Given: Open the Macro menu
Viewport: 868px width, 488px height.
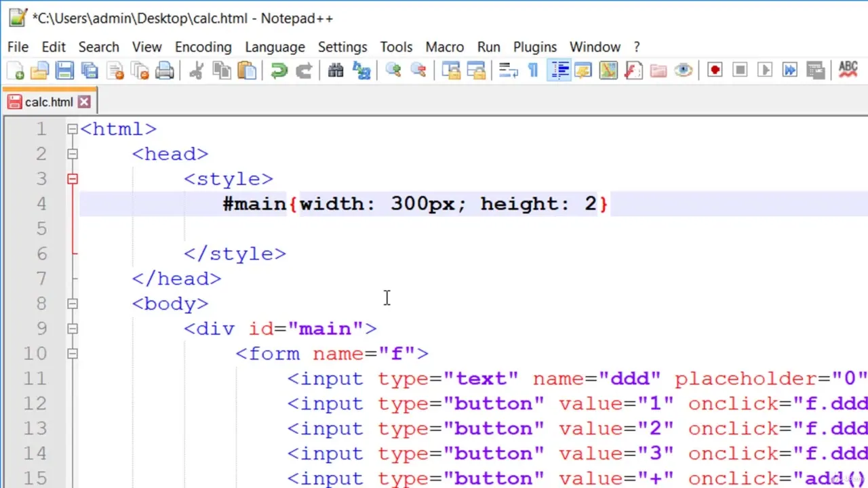Looking at the screenshot, I should pos(445,47).
